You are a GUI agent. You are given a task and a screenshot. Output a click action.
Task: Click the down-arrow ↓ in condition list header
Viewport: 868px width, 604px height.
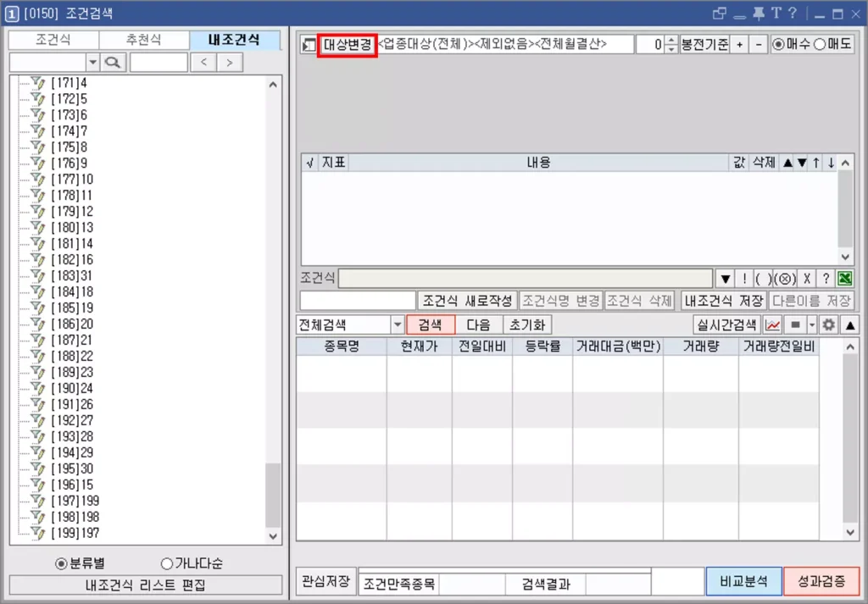tap(831, 163)
